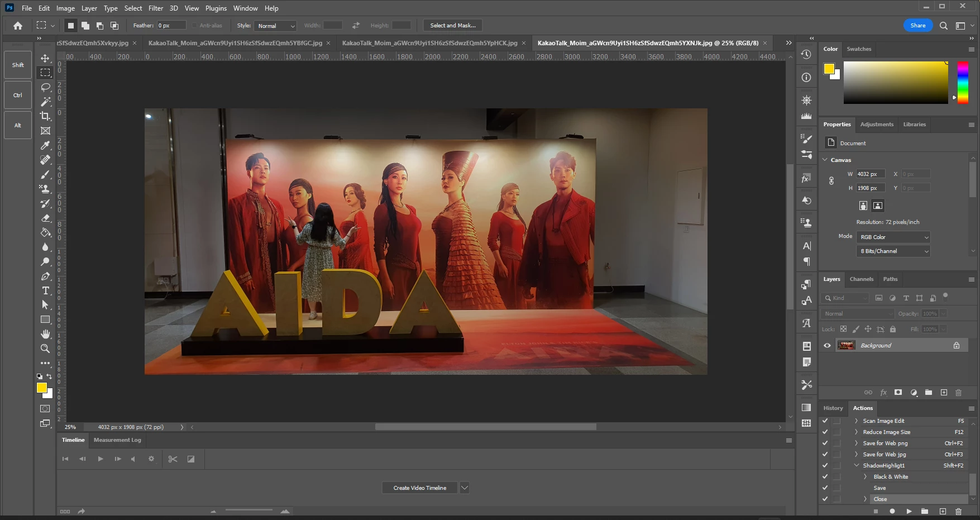Select the Healing Brush tool

[x=46, y=160]
